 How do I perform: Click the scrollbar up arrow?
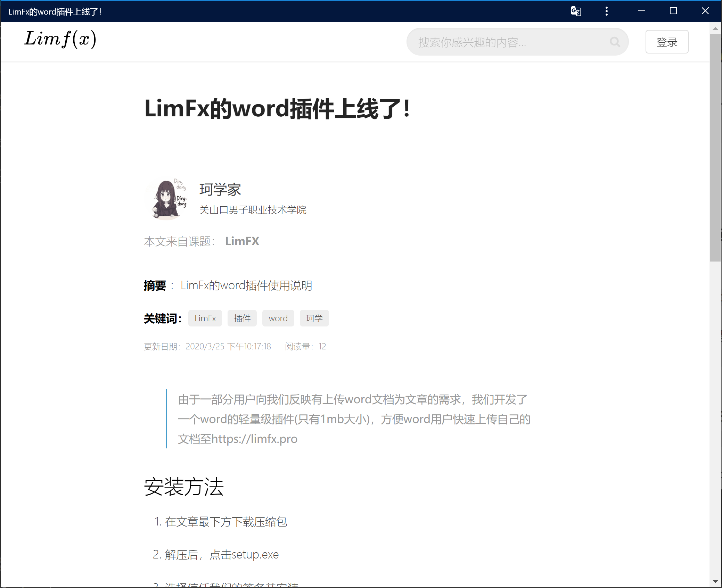(715, 28)
